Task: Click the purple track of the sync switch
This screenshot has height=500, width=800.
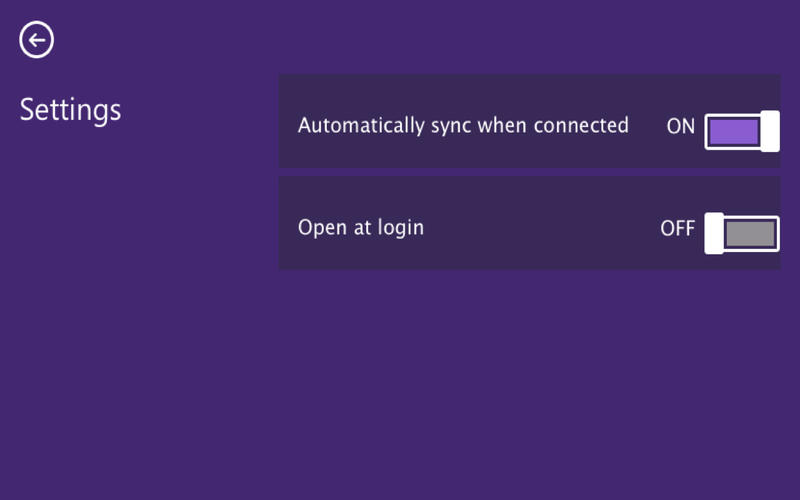Action: [732, 131]
